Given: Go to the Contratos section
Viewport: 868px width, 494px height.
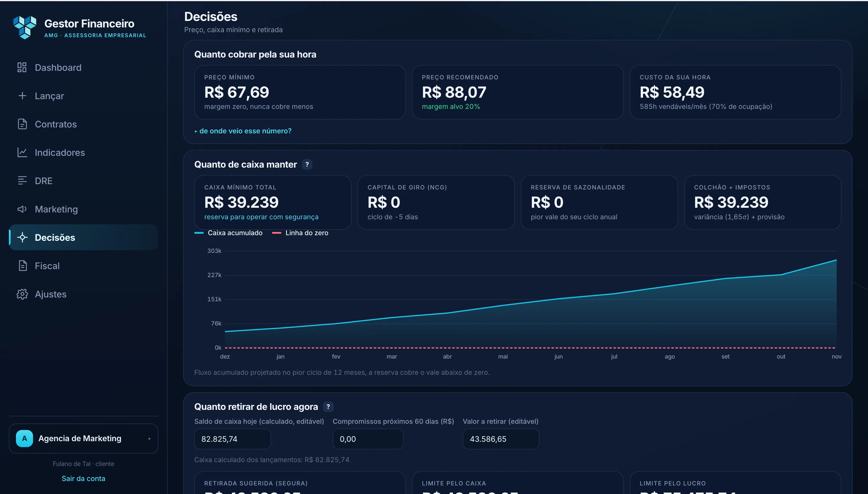Looking at the screenshot, I should click(x=84, y=124).
